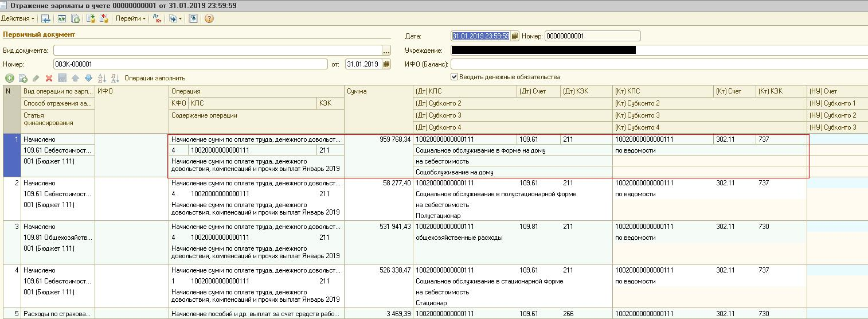Click the Операции заполнить button
868x319 pixels.
155,78
